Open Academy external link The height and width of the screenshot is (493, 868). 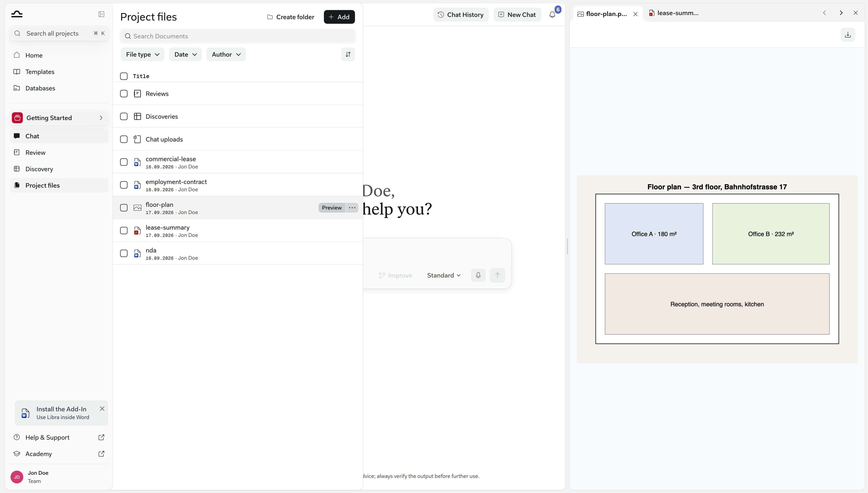(x=59, y=454)
